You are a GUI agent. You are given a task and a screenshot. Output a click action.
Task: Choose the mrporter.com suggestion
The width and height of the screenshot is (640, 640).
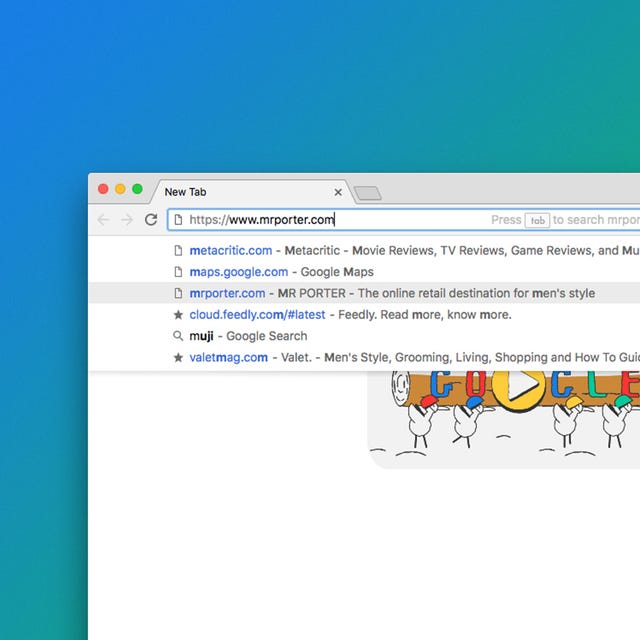coord(364,293)
